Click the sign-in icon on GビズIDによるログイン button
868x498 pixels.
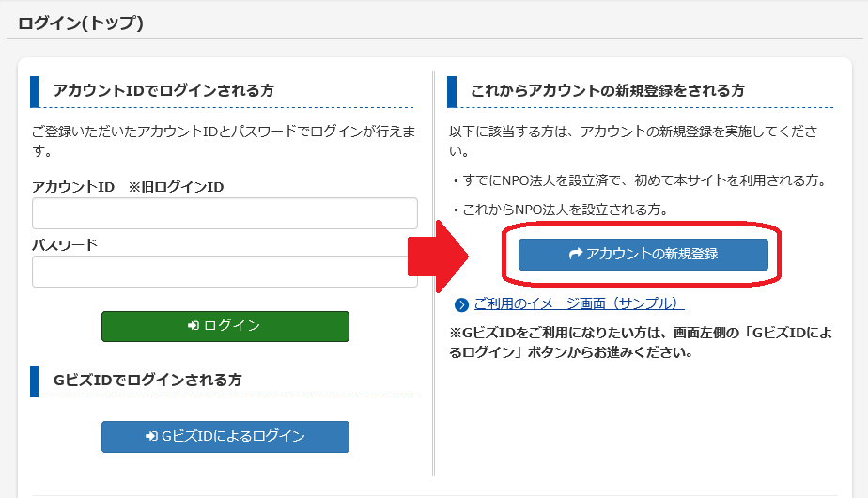(x=151, y=437)
